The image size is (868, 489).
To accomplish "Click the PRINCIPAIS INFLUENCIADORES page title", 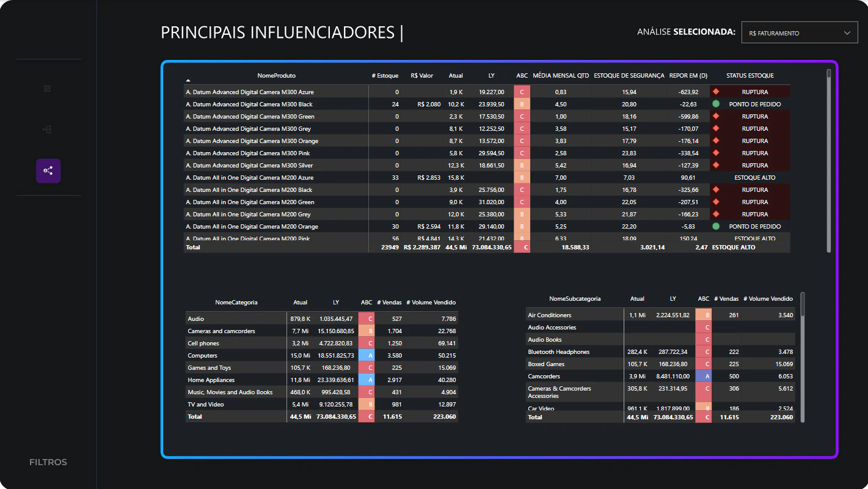I will (x=282, y=32).
